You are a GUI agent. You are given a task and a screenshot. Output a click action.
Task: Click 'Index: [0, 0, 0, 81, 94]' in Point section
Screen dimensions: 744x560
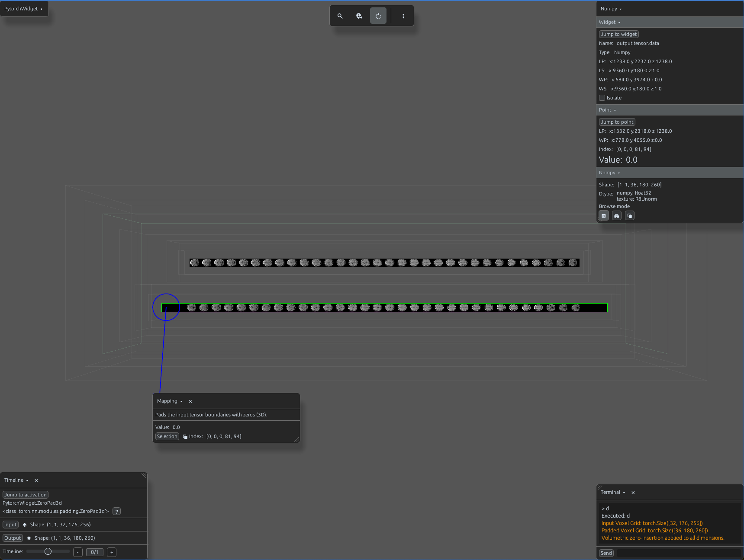(x=625, y=149)
